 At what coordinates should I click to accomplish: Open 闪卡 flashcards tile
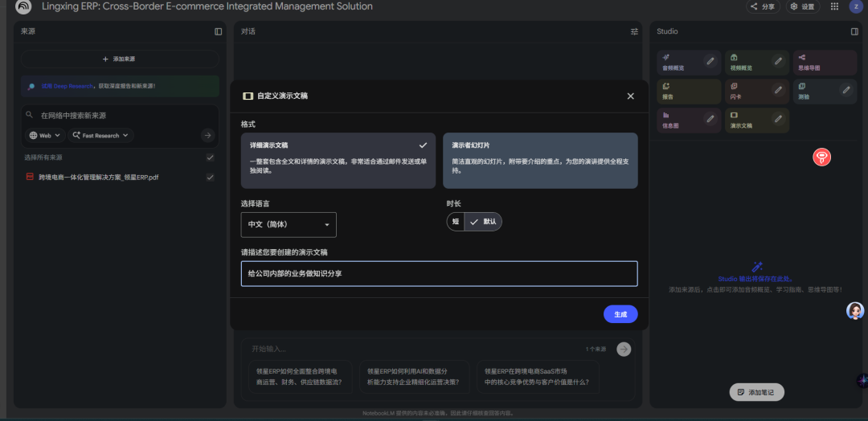[757, 92]
